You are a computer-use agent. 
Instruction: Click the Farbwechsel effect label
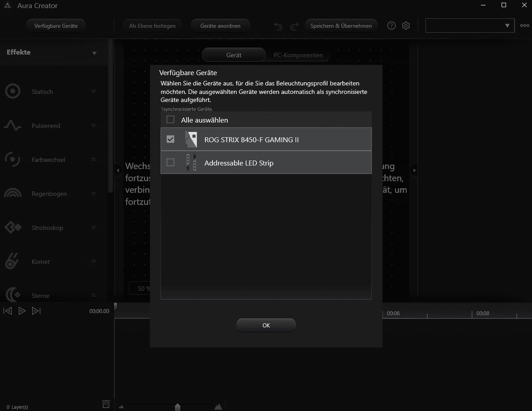pos(48,160)
